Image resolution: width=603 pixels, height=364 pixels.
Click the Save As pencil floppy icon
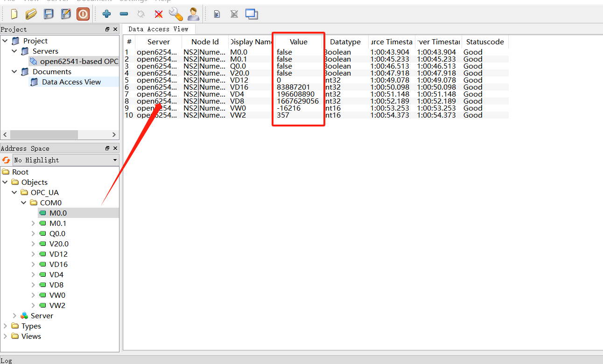click(x=66, y=14)
